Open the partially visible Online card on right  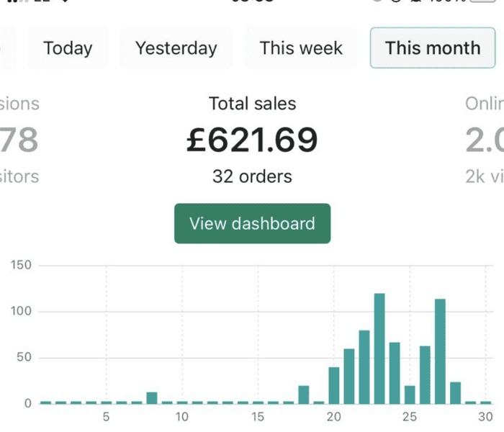coord(485,140)
